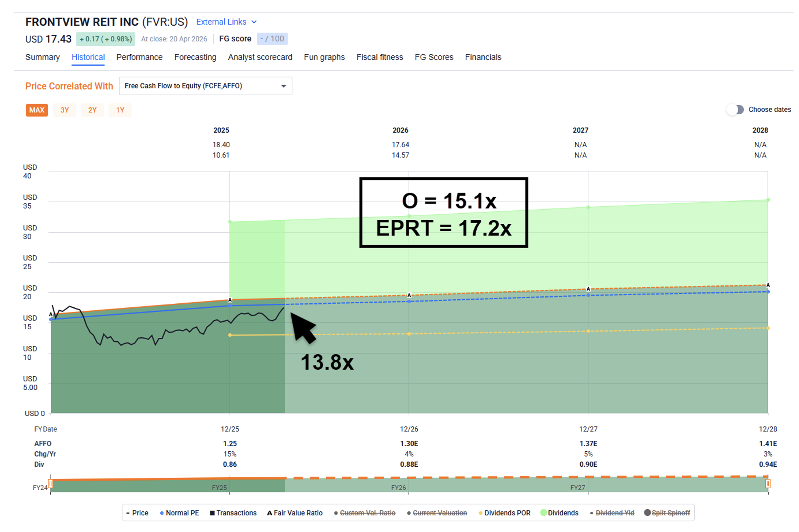Click the dropdown arrow beside FCFE,AFFO
The width and height of the screenshot is (799, 532).
click(284, 86)
